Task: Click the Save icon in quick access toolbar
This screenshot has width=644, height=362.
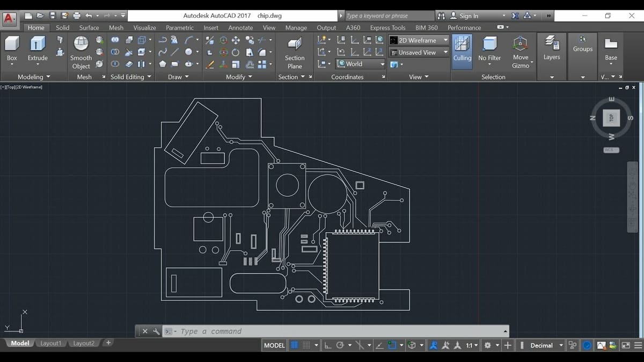Action: point(53,16)
